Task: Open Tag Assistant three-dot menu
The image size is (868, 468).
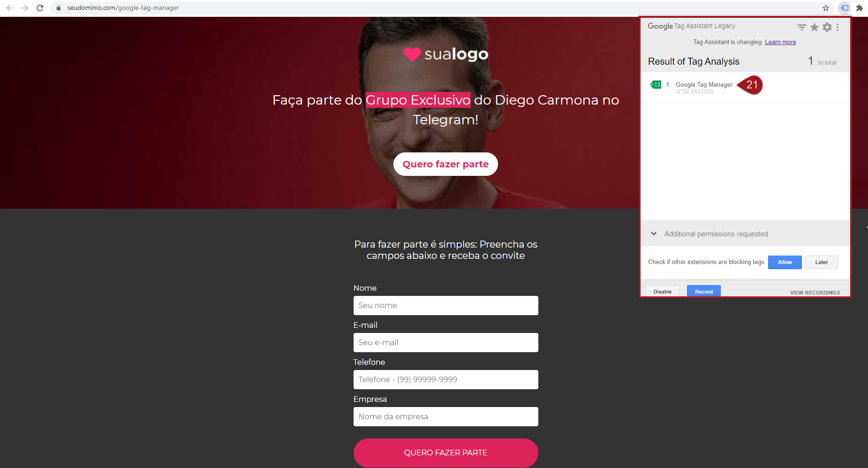Action: [838, 27]
